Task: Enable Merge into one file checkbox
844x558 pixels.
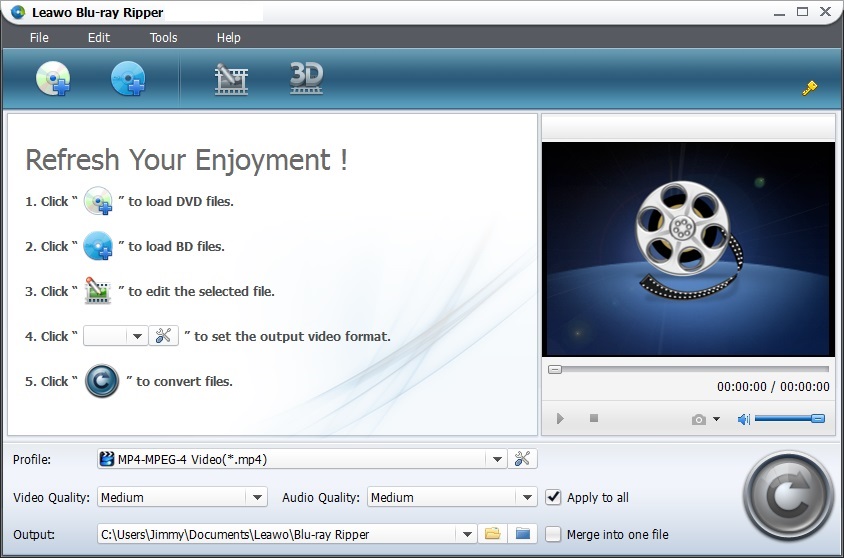Action: pos(554,534)
